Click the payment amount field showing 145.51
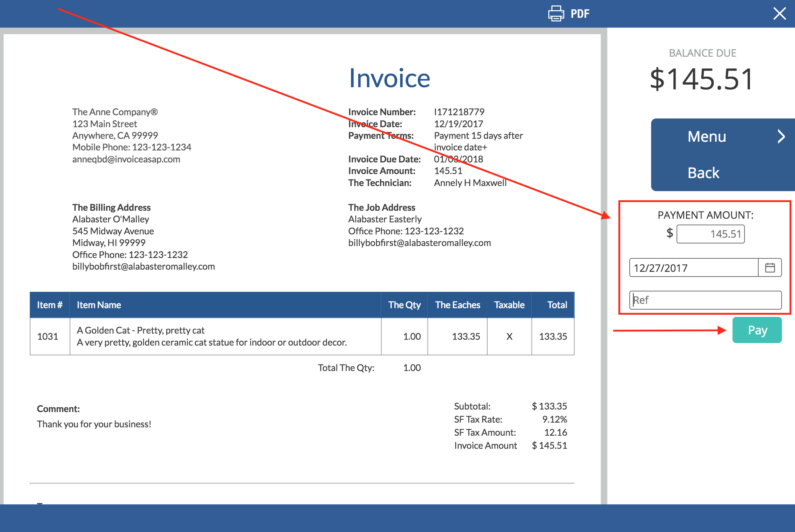This screenshot has height=532, width=795. tap(710, 234)
